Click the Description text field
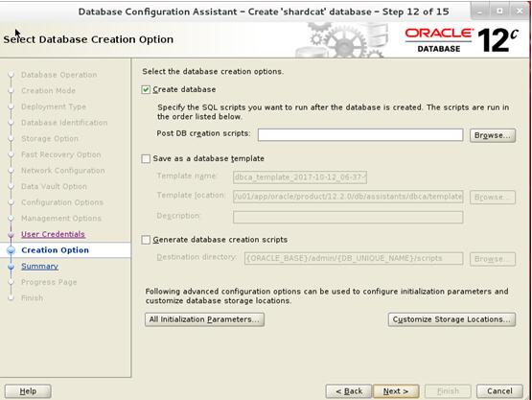The width and height of the screenshot is (532, 400). point(348,217)
